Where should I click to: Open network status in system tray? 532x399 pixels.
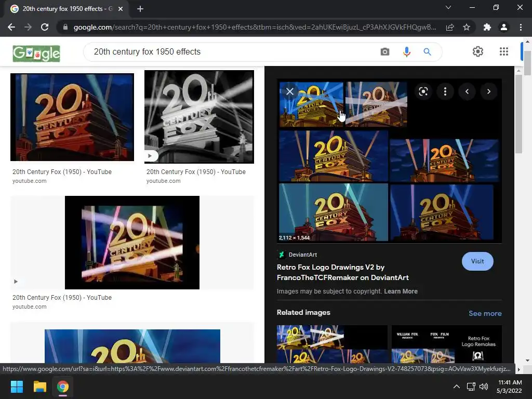pos(471,387)
